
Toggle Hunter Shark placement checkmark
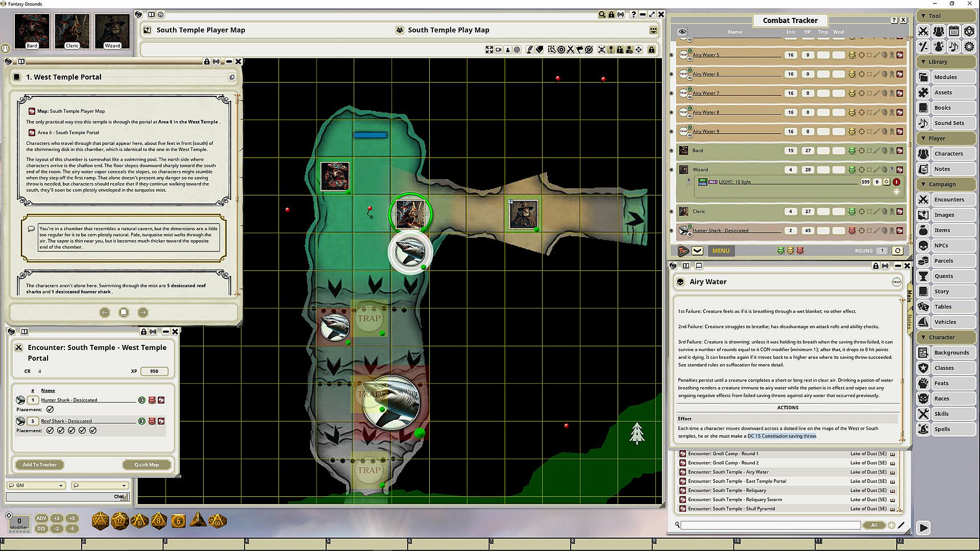coord(50,410)
